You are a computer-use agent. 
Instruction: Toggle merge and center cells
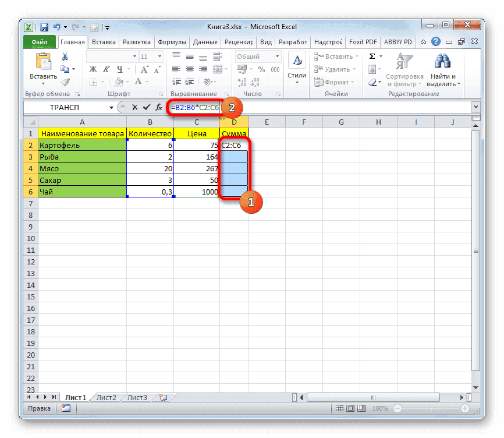click(217, 69)
